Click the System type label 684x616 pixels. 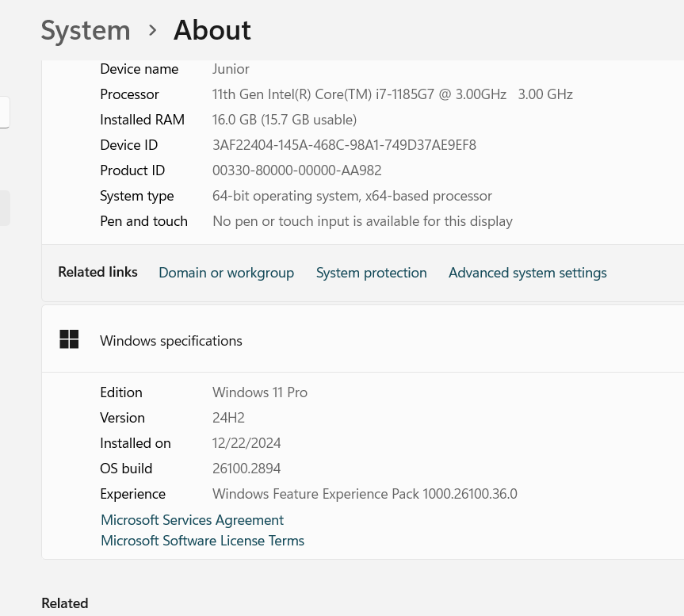click(137, 196)
